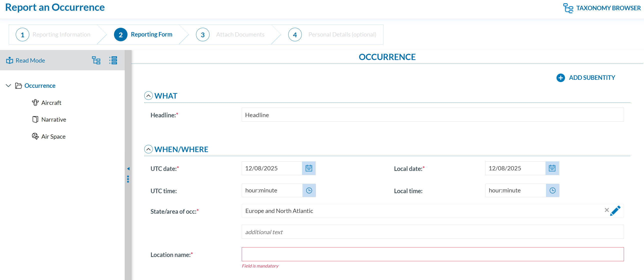Select Air Space in the sidebar tree

(53, 136)
